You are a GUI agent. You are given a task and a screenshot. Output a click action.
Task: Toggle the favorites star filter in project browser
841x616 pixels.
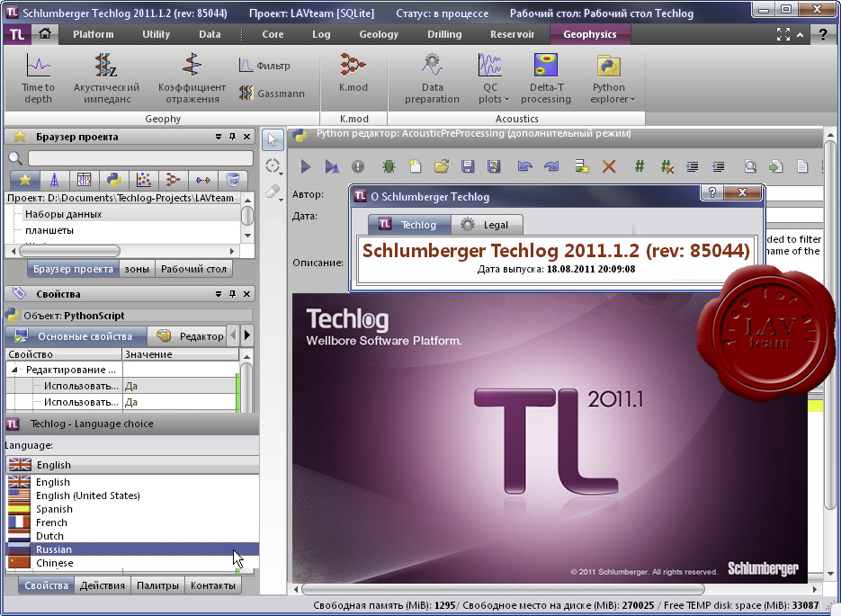(x=24, y=180)
